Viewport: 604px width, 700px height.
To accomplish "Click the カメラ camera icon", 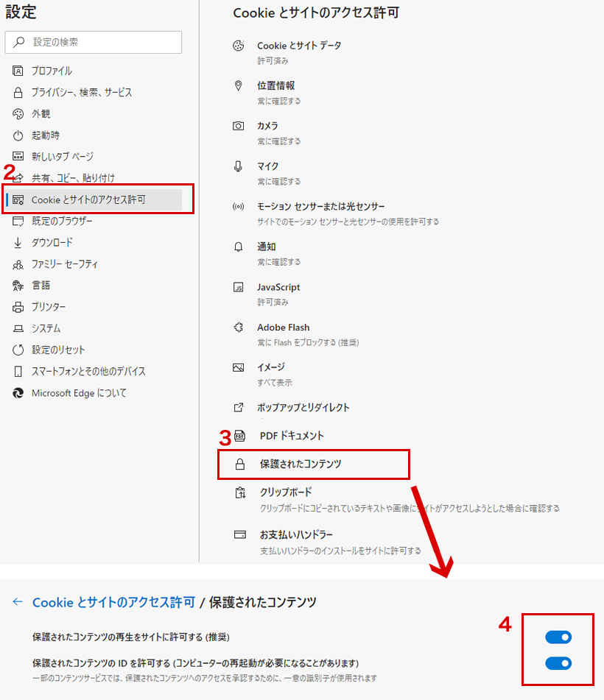I will point(238,127).
